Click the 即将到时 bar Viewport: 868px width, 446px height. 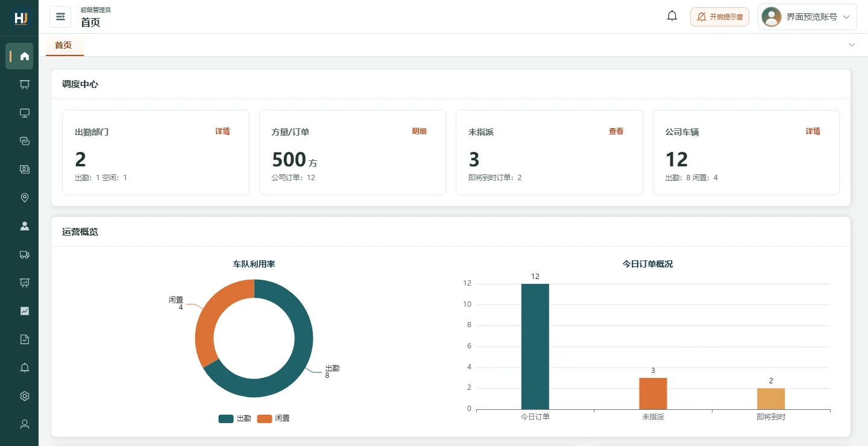coord(771,399)
